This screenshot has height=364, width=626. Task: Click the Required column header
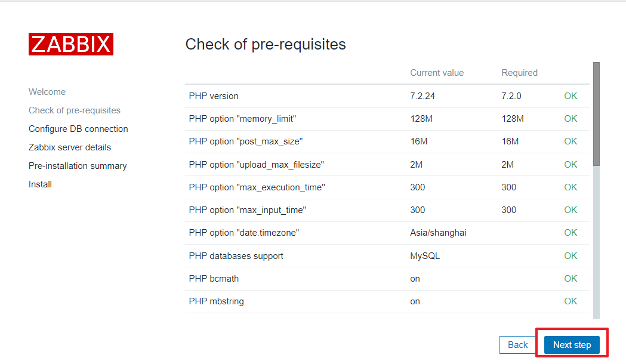pyautogui.click(x=519, y=73)
